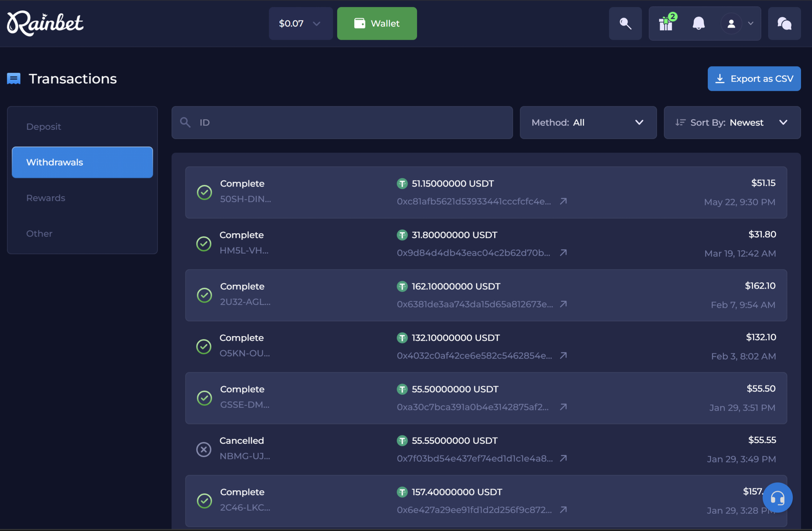Switch to the Rewards tab
The height and width of the screenshot is (531, 812).
point(82,198)
